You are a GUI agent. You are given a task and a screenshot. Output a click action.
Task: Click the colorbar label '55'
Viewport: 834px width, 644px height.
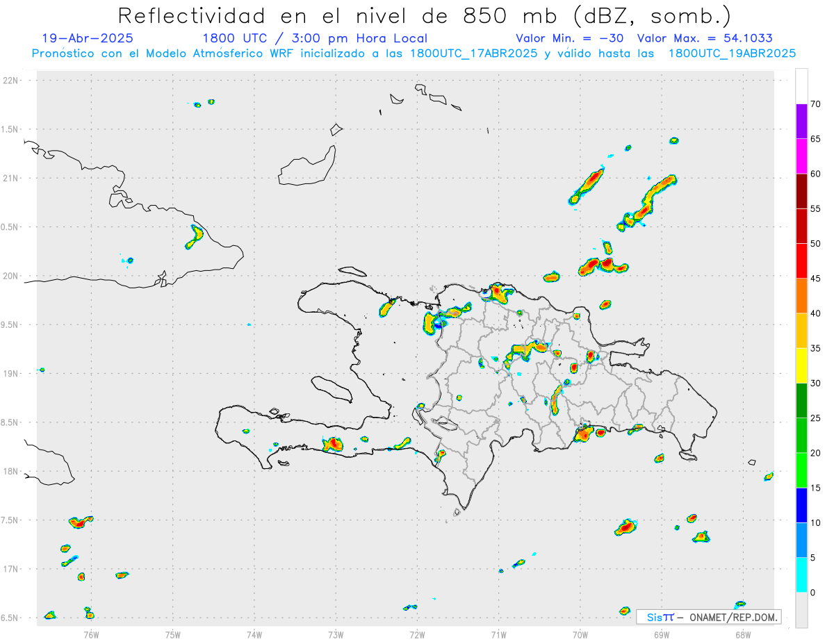(815, 208)
